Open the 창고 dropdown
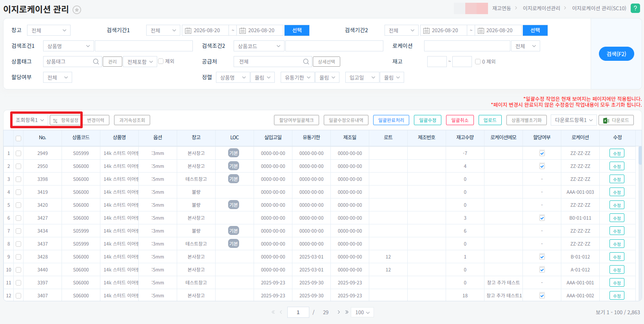The height and width of the screenshot is (324, 644). (x=49, y=30)
